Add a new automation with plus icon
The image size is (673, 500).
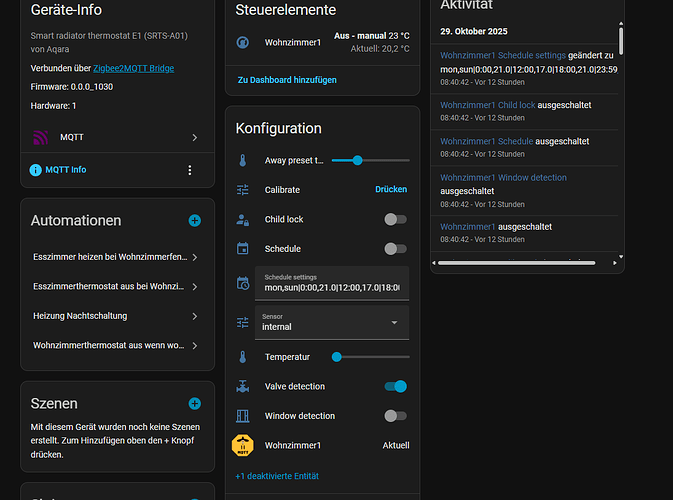coord(194,221)
